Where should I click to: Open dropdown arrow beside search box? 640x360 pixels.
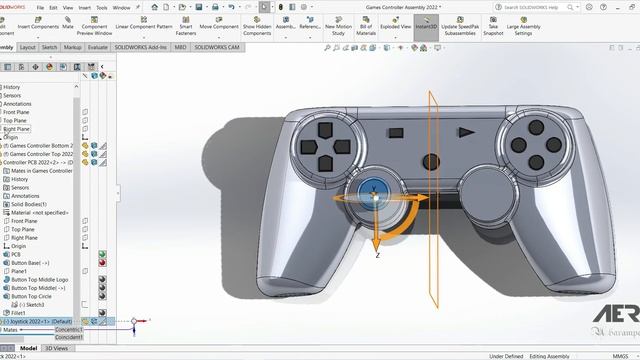[578, 7]
